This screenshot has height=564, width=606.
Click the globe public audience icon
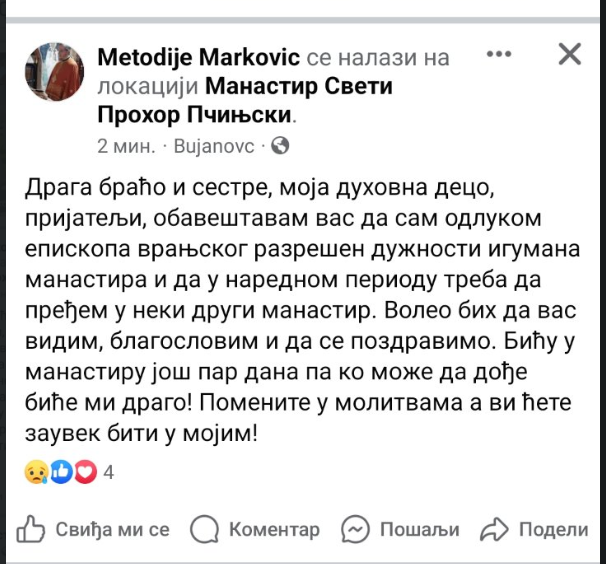pyautogui.click(x=280, y=146)
